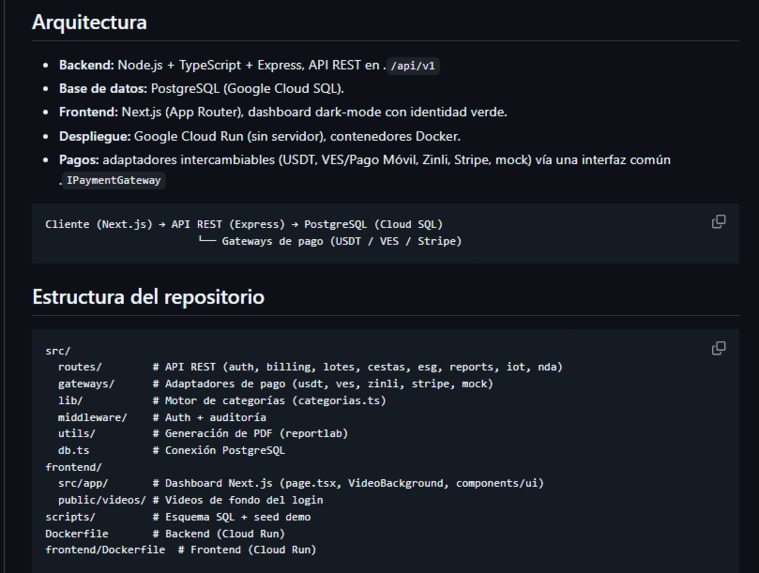Click the 'public/videos/' line in tree
759x573 pixels.
(x=190, y=500)
